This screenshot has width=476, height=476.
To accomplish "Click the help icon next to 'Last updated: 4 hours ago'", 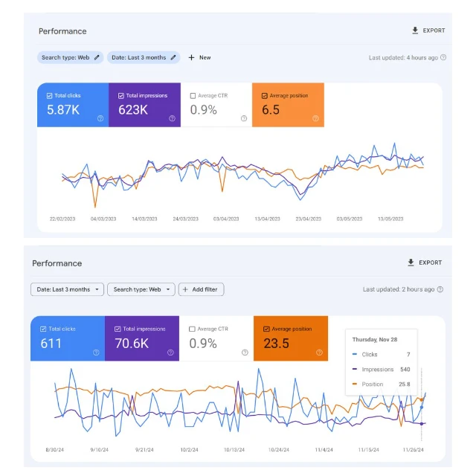I will tap(443, 57).
